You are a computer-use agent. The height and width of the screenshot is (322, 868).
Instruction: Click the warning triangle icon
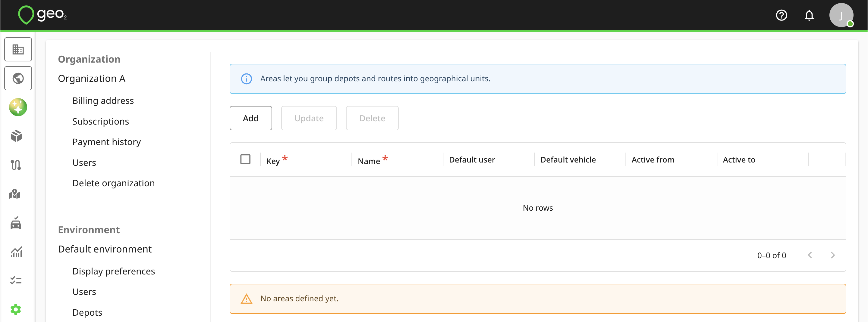pos(246,299)
